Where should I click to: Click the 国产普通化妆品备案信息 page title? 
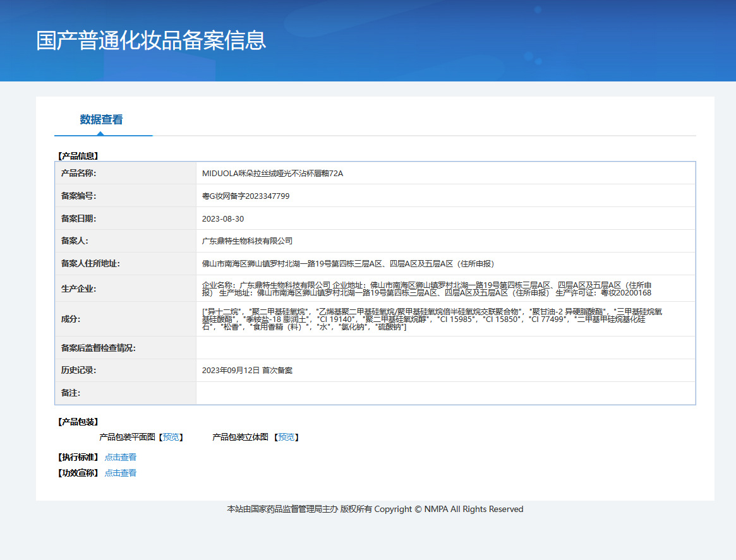point(151,40)
